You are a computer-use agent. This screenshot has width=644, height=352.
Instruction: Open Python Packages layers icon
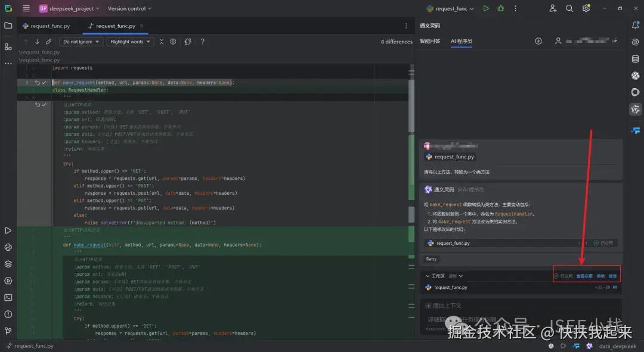(x=8, y=264)
